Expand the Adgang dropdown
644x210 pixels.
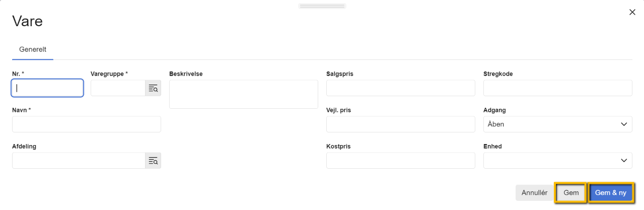[557, 124]
